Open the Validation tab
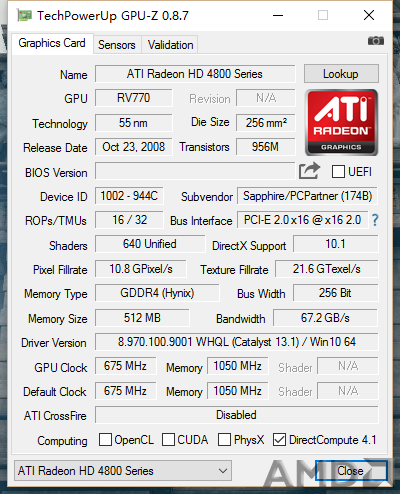Image resolution: width=400 pixels, height=494 pixels. [170, 45]
